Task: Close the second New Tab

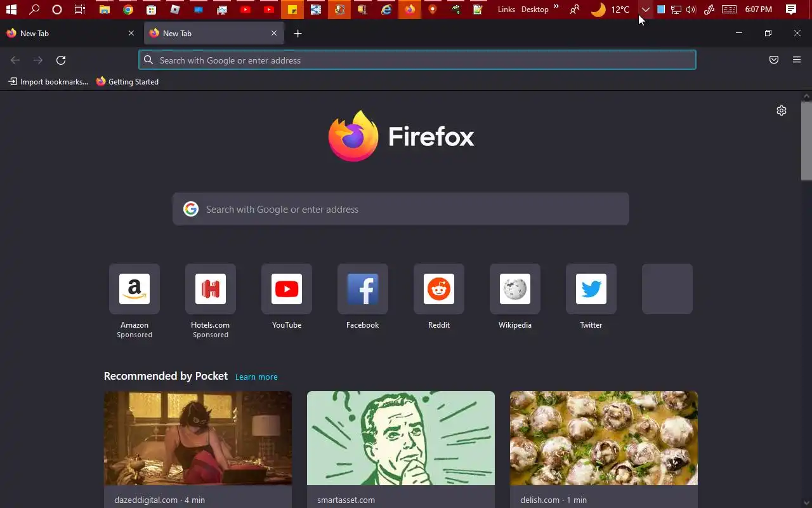Action: pos(274,33)
